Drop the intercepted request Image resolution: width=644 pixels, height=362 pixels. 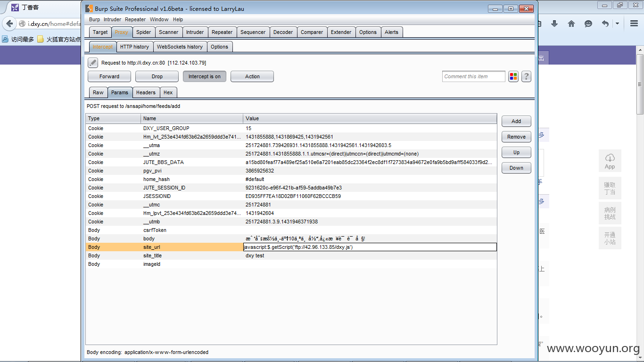157,76
